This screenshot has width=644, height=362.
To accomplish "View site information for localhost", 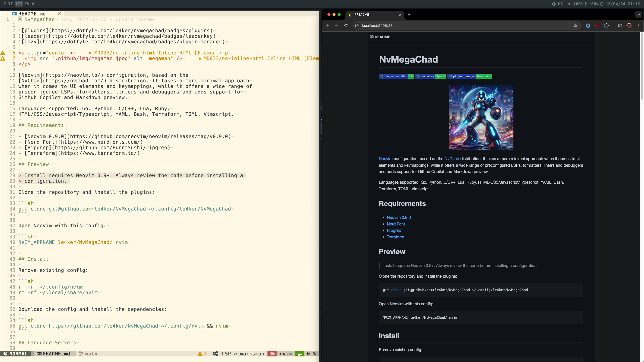I will tap(357, 26).
